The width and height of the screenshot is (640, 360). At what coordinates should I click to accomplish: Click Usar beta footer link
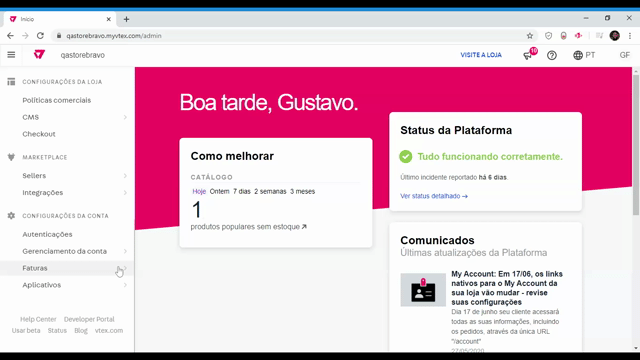coord(26,331)
